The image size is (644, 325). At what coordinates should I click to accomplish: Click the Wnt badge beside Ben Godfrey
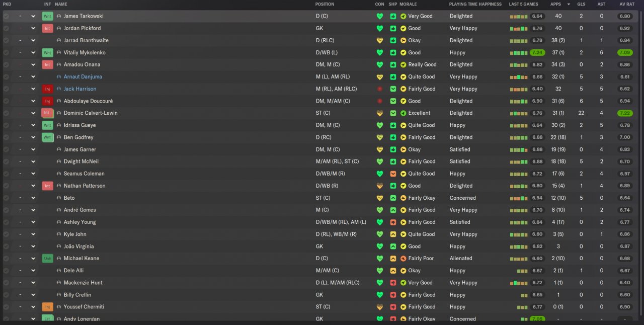pos(47,137)
